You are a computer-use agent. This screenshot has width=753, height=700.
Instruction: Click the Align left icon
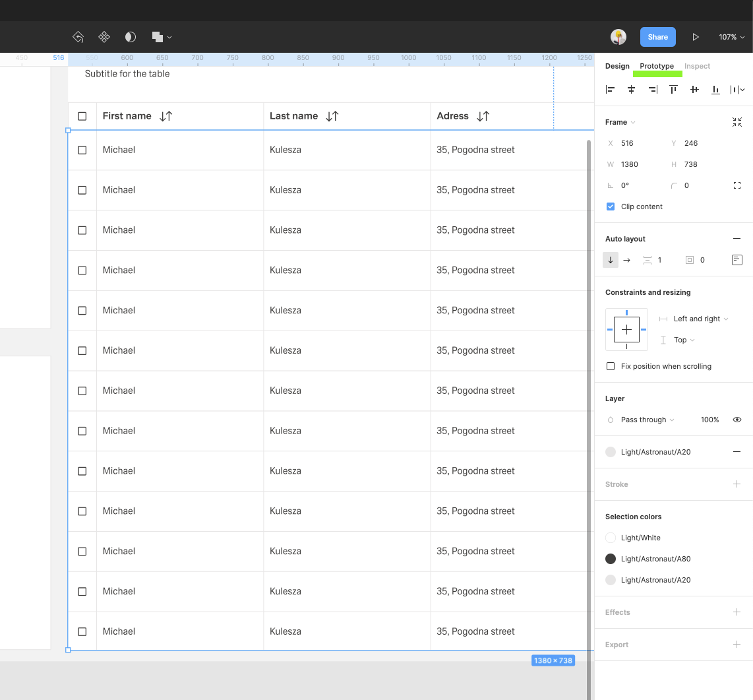tap(611, 90)
